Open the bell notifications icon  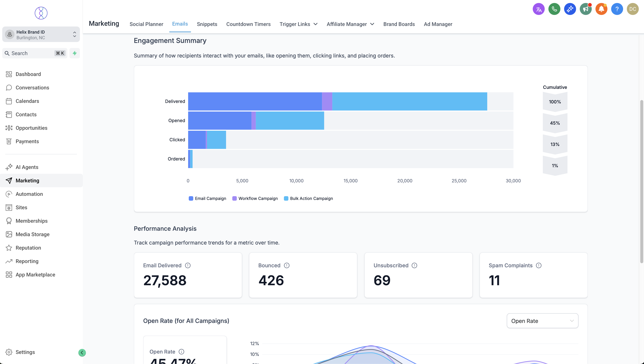(x=601, y=9)
